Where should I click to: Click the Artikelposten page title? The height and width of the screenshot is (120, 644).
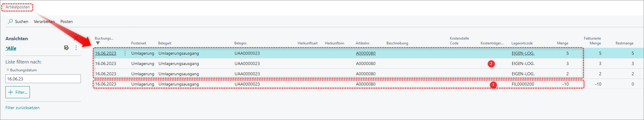coord(18,7)
